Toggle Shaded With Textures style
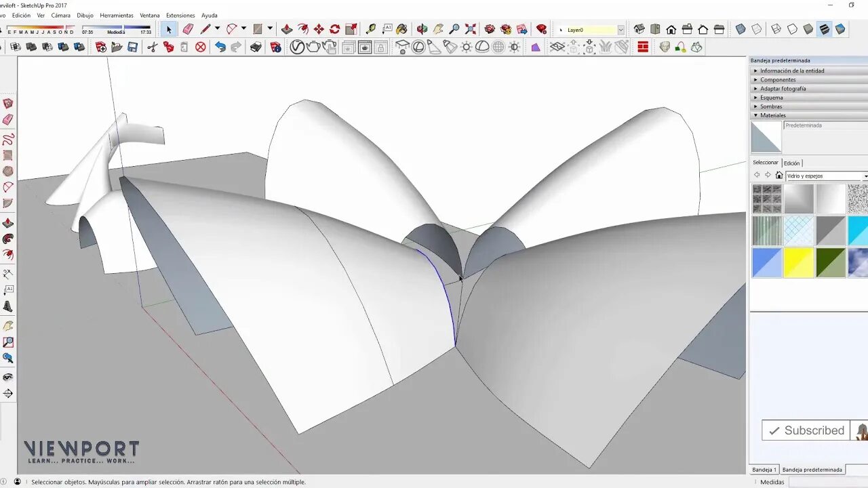The height and width of the screenshot is (488, 868). pos(825,29)
